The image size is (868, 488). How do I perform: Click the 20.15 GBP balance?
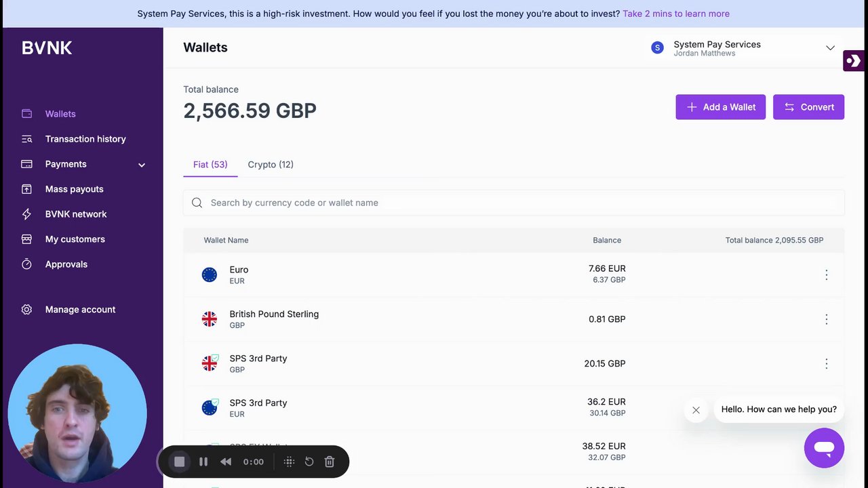tap(605, 364)
